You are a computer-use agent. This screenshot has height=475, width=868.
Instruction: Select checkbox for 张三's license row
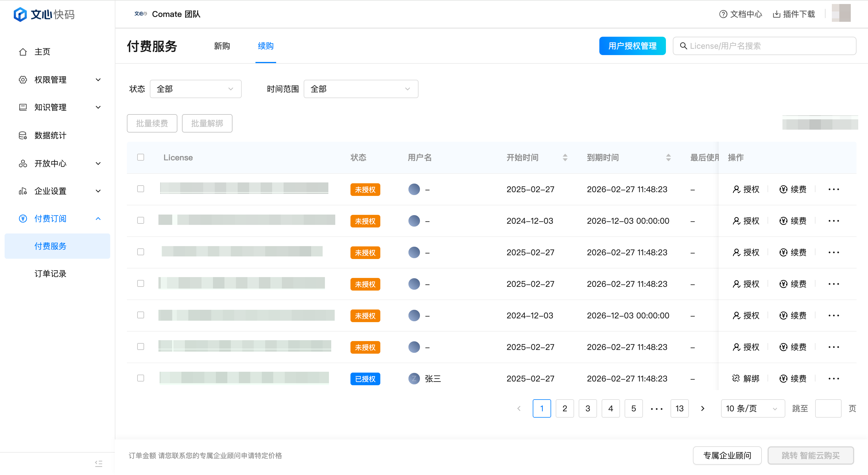click(x=141, y=378)
